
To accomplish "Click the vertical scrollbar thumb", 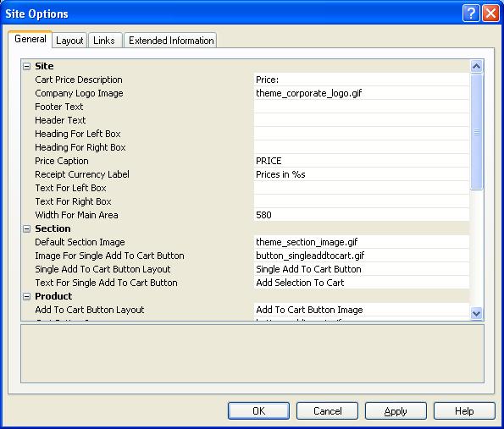I will point(476,132).
